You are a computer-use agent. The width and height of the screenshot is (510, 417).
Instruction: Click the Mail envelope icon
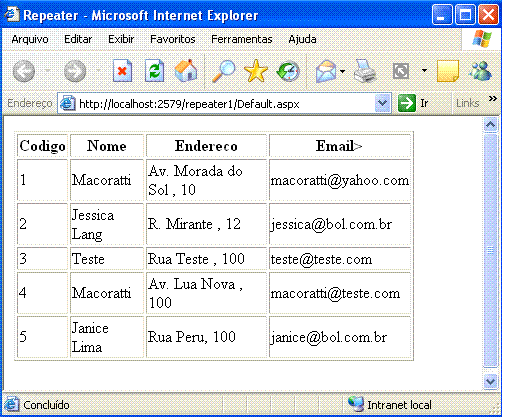326,71
